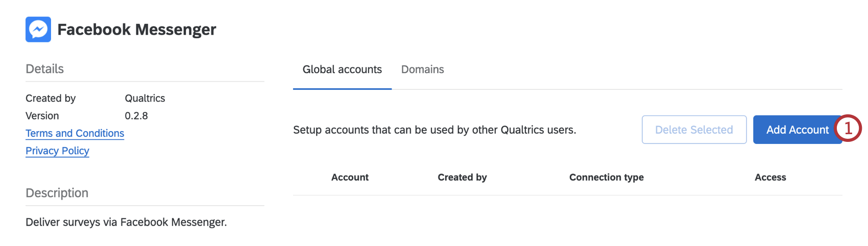
Task: Open the Domains tab
Action: click(422, 69)
